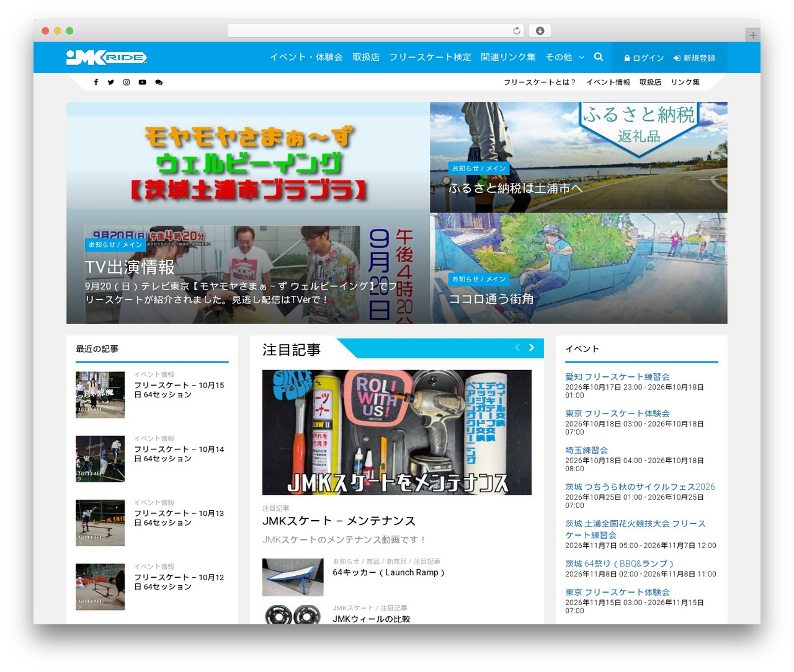Image resolution: width=794 pixels, height=672 pixels.
Task: Open the chat bubble social icon
Action: tap(159, 82)
